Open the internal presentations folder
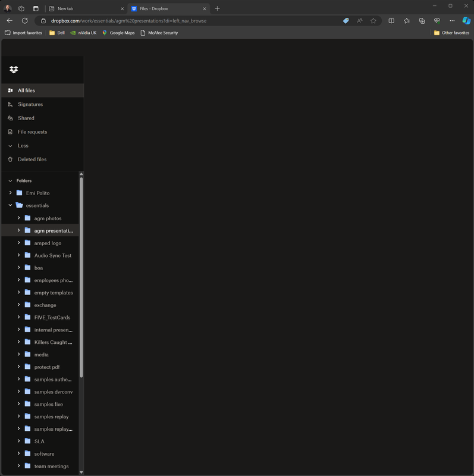Viewport: 474px width, 476px height. click(53, 330)
